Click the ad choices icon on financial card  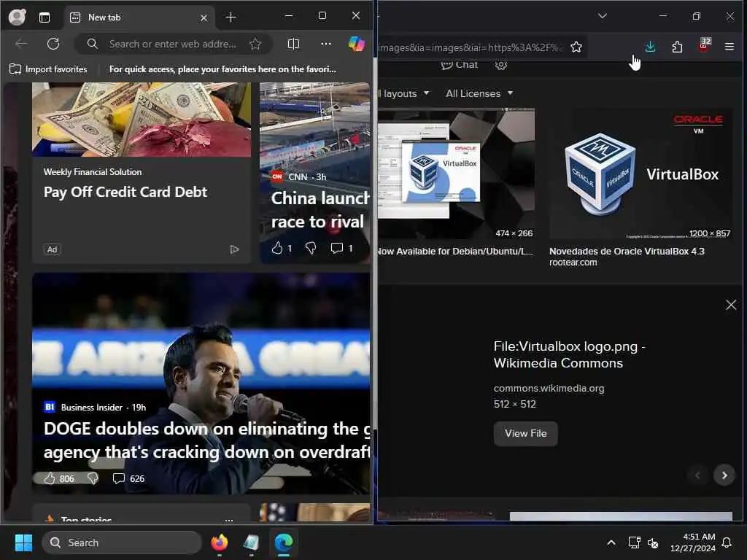click(234, 249)
